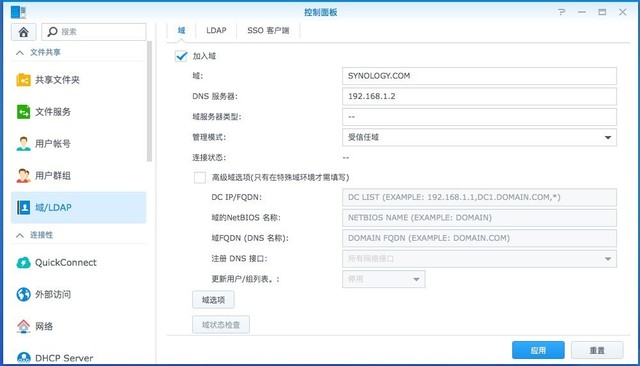Select the 用户帐号 user account icon
The width and height of the screenshot is (640, 366).
tap(23, 144)
